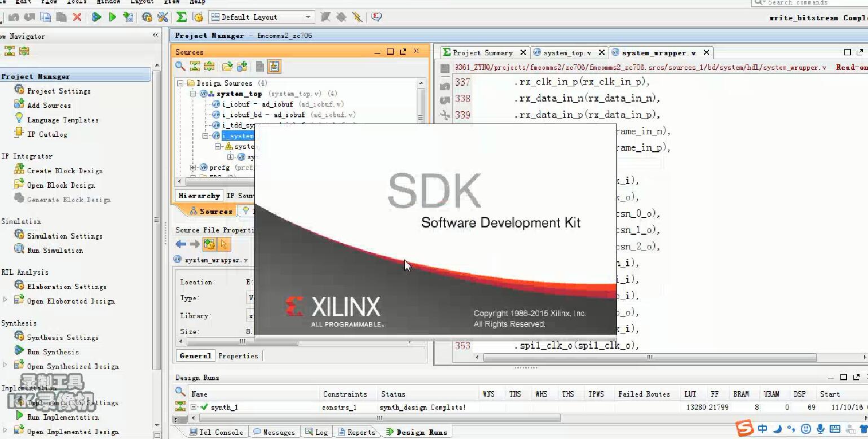
Task: Click the microphone icon in system tray
Action: pos(821,429)
